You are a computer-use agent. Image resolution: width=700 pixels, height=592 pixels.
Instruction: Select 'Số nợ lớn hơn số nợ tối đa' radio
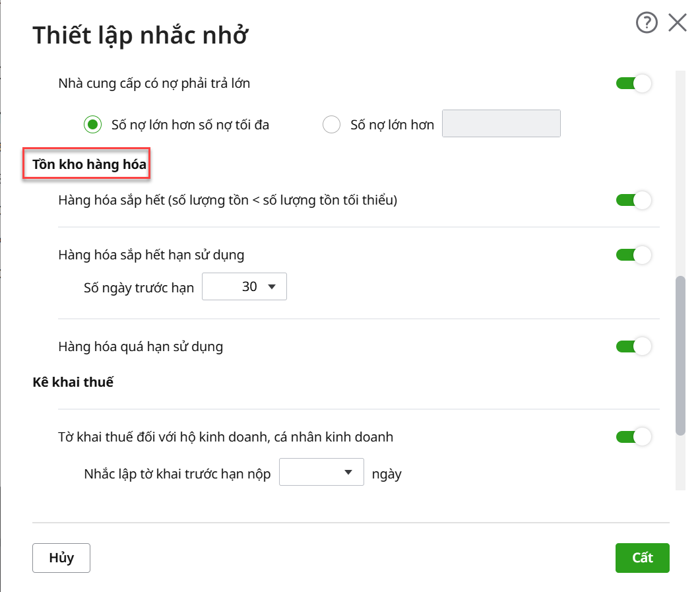tap(93, 124)
